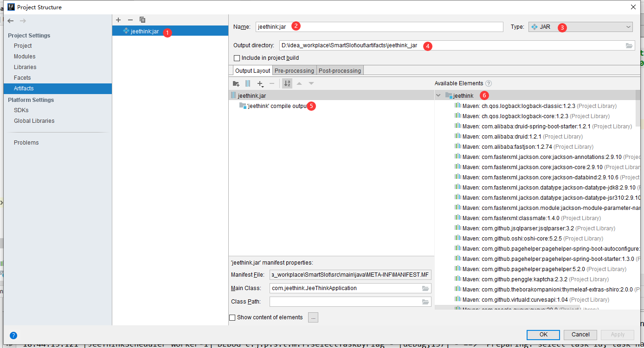644x348 pixels.
Task: Remove the selected output layout element
Action: tap(272, 83)
